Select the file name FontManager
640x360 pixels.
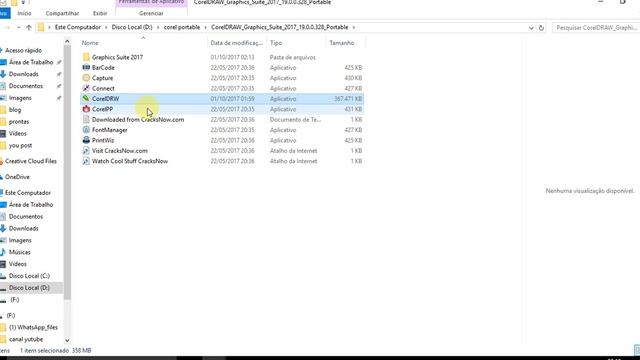[x=109, y=130]
